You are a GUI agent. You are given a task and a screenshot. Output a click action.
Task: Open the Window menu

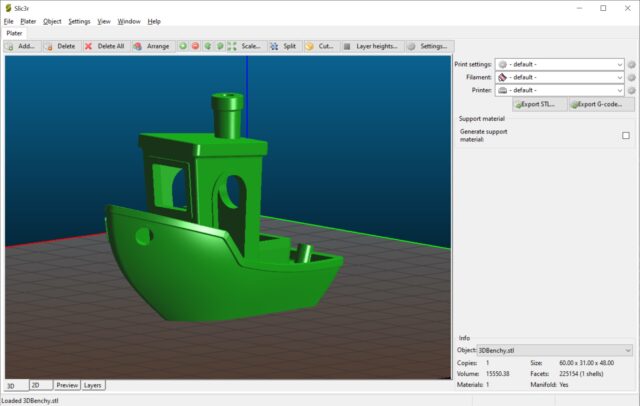pyautogui.click(x=129, y=21)
